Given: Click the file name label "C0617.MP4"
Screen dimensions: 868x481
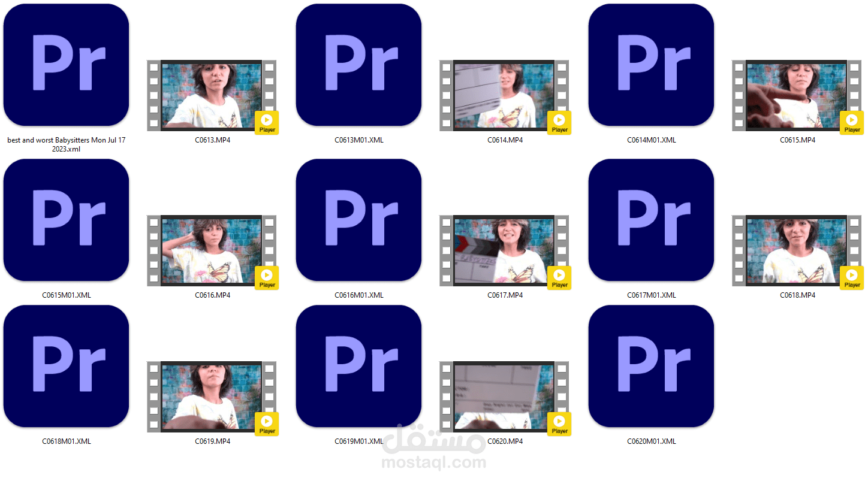Looking at the screenshot, I should [x=505, y=295].
